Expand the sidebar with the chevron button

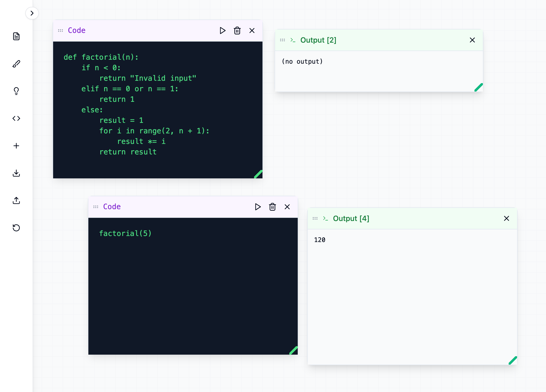pyautogui.click(x=32, y=13)
